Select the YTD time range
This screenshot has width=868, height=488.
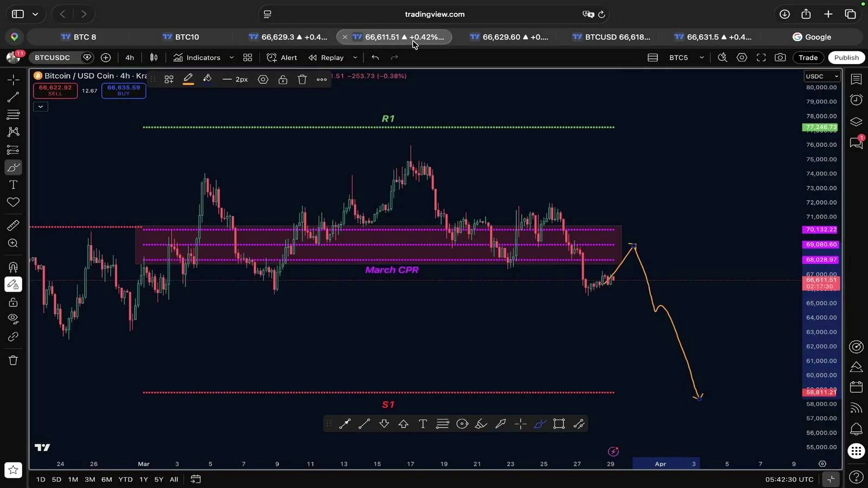[125, 479]
